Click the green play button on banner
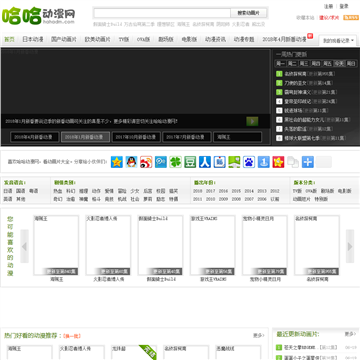The image size is (360, 360). 252,121
